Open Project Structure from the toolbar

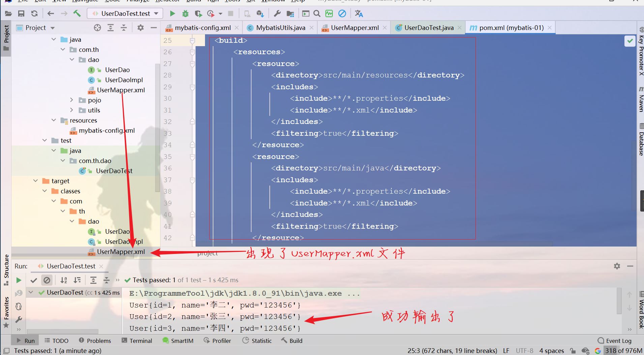tap(290, 13)
